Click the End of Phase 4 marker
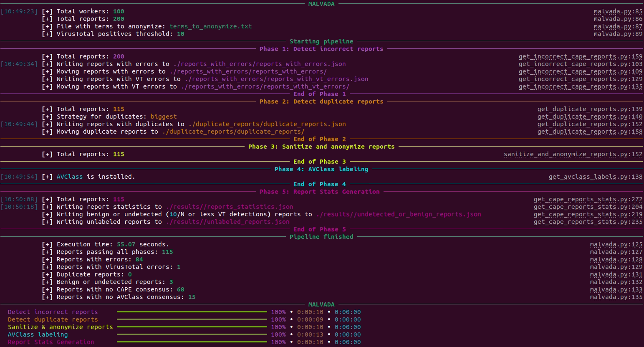 pos(320,184)
